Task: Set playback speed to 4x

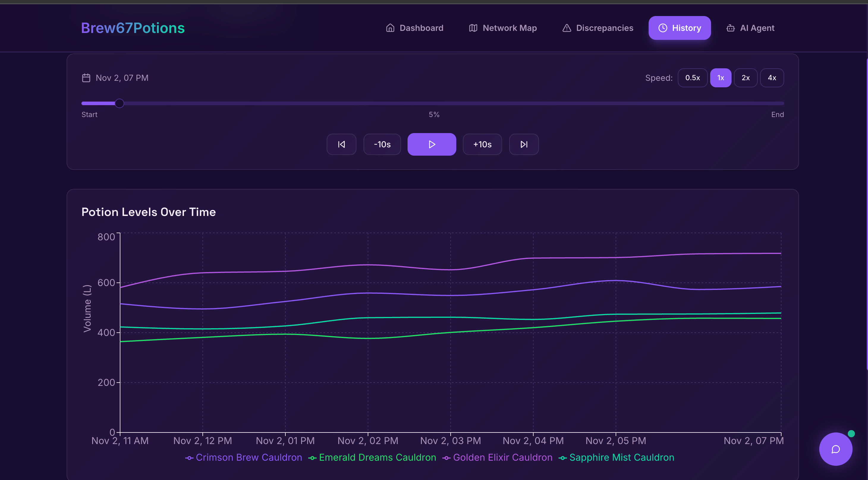Action: pyautogui.click(x=772, y=78)
